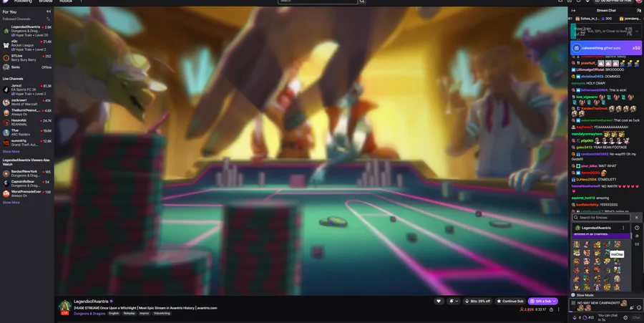Open zackrawrr live channel

pyautogui.click(x=26, y=102)
